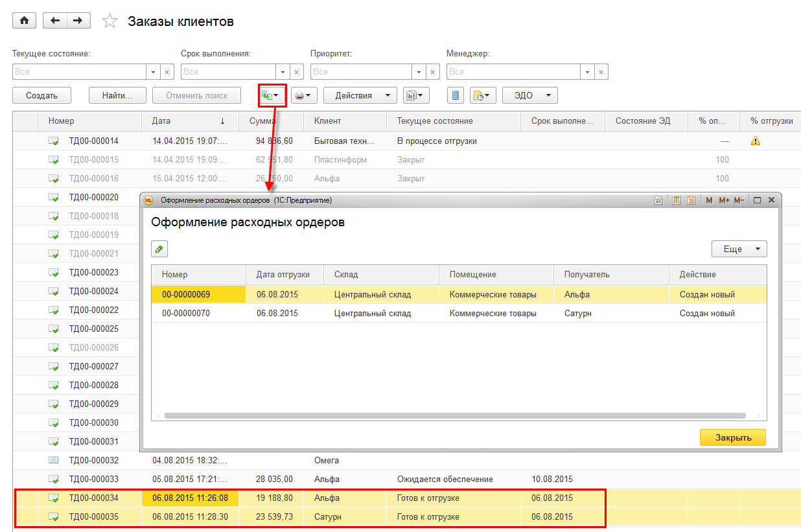Click the Отменить поиск button

point(197,95)
